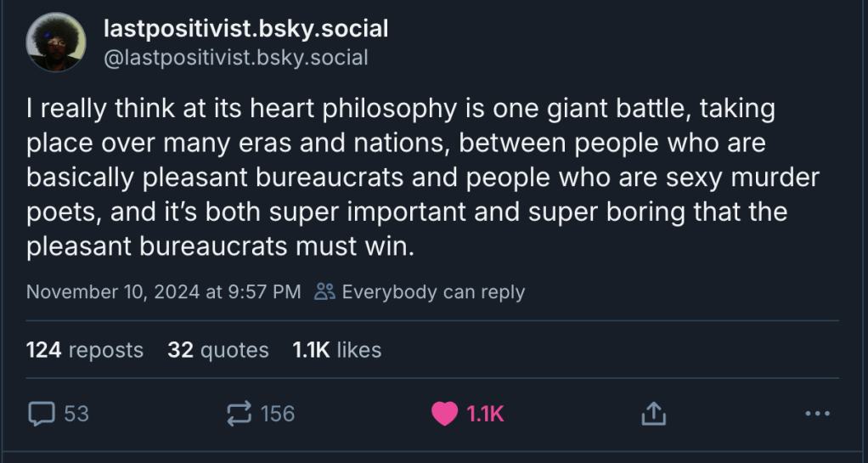Click the reply count 53
868x463 pixels.
(x=76, y=414)
